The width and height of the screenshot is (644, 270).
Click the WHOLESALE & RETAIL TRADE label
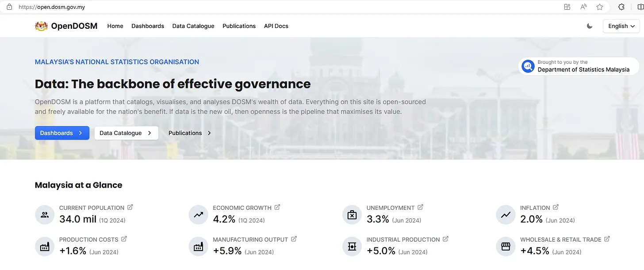pos(561,239)
